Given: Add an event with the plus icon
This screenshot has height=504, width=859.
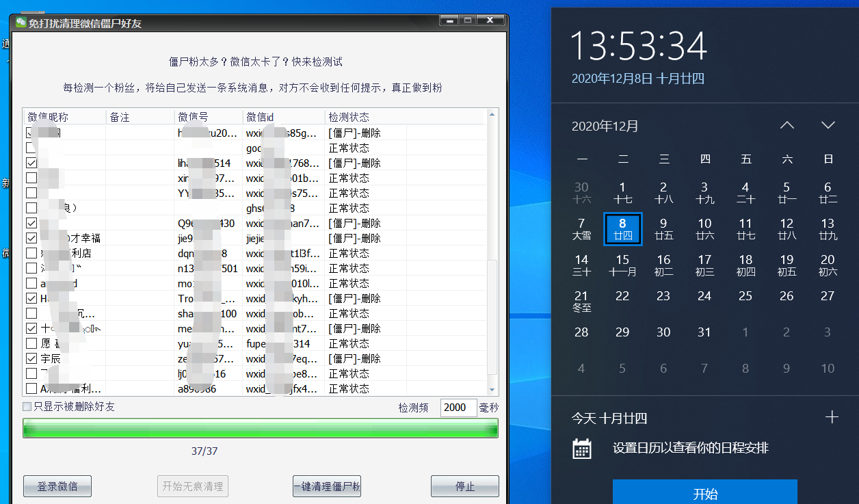Looking at the screenshot, I should pyautogui.click(x=832, y=417).
